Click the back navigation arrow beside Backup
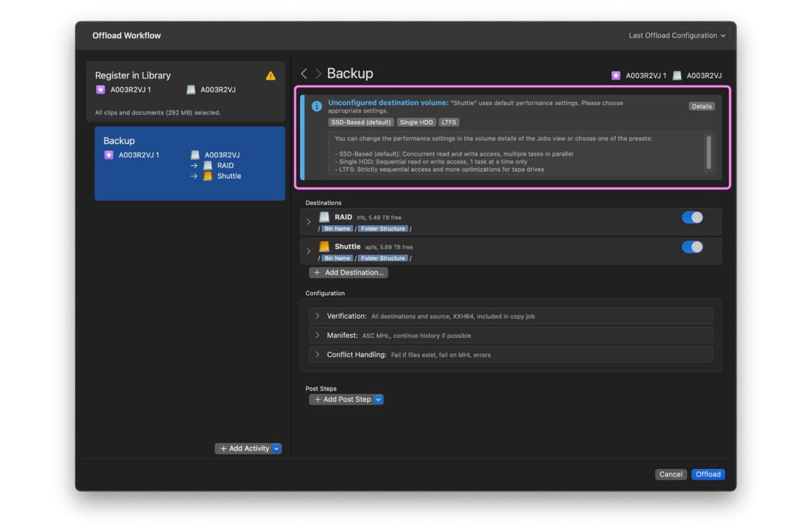812x531 pixels. tap(304, 74)
